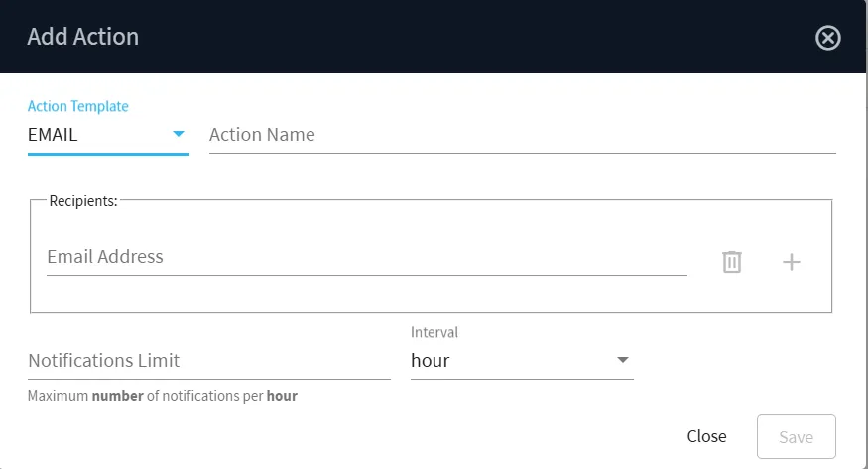Click the Interval label above the dropdown
This screenshot has width=868, height=469.
coord(434,332)
